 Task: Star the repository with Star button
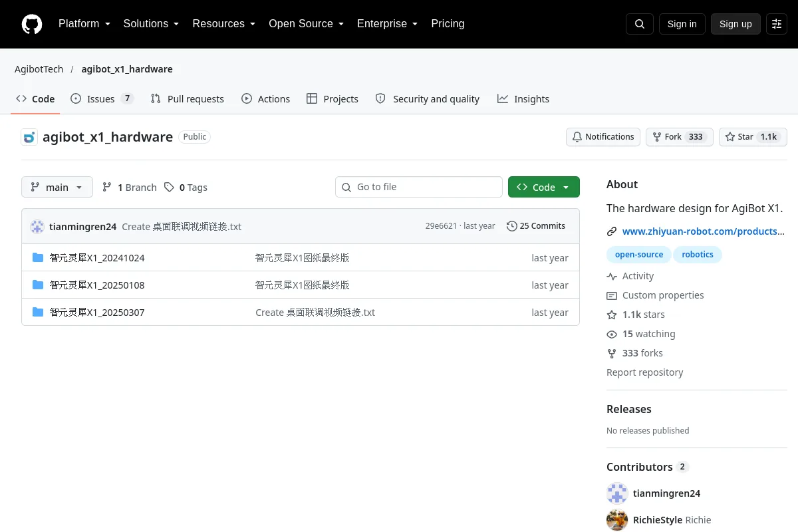coord(753,137)
